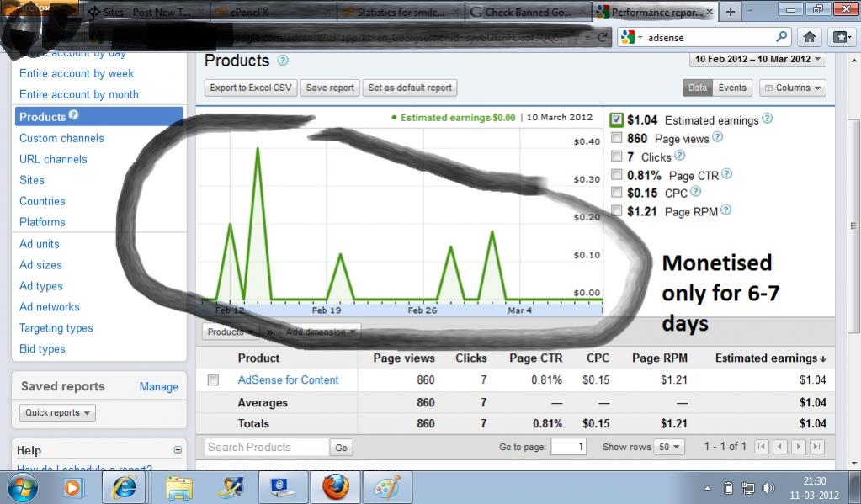Select Countries report in sidebar

point(42,201)
